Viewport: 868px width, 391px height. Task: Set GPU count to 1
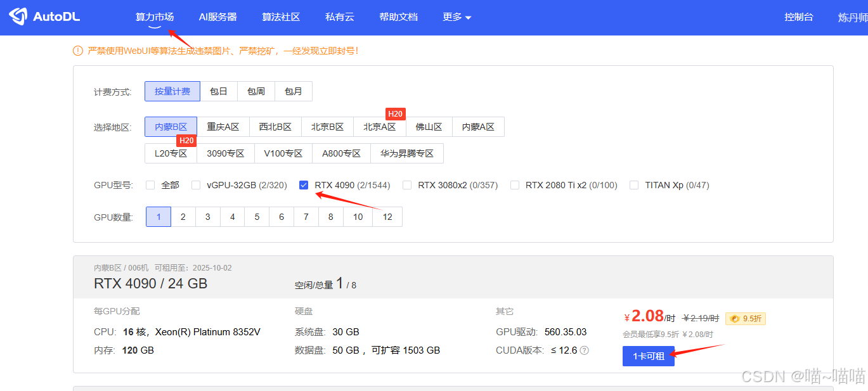pos(159,217)
